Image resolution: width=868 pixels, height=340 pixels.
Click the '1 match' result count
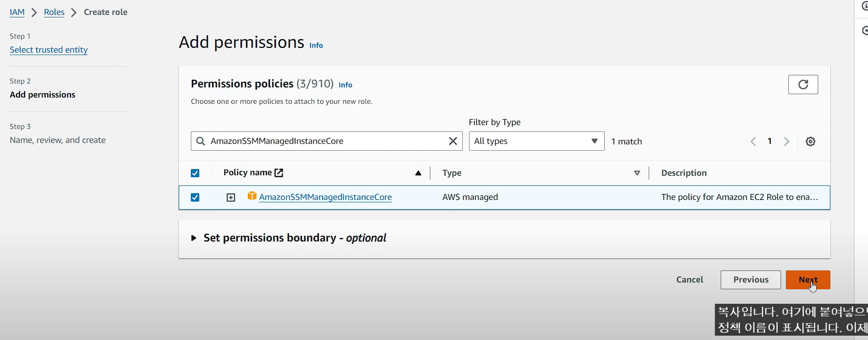626,142
